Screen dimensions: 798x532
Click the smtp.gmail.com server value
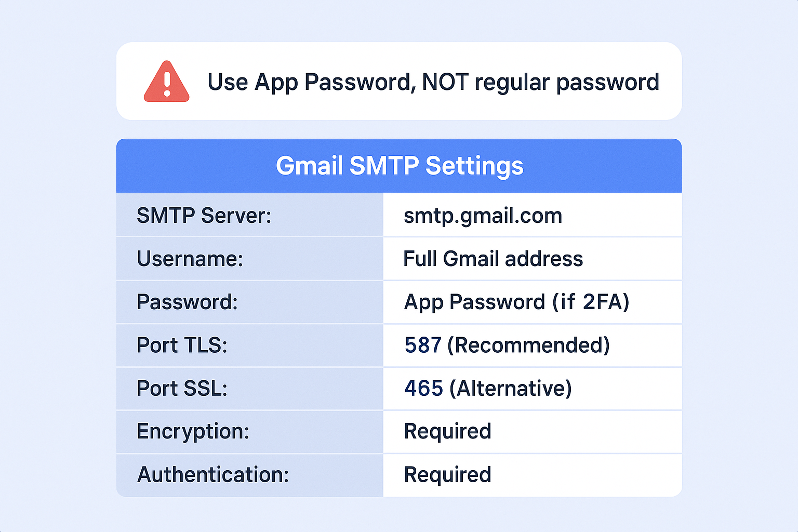tap(483, 216)
